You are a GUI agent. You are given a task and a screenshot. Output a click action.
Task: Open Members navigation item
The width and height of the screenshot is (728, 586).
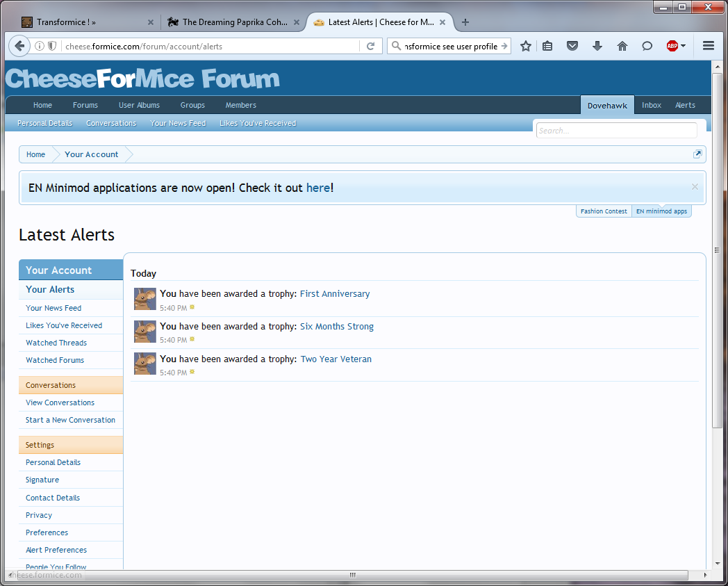point(240,105)
